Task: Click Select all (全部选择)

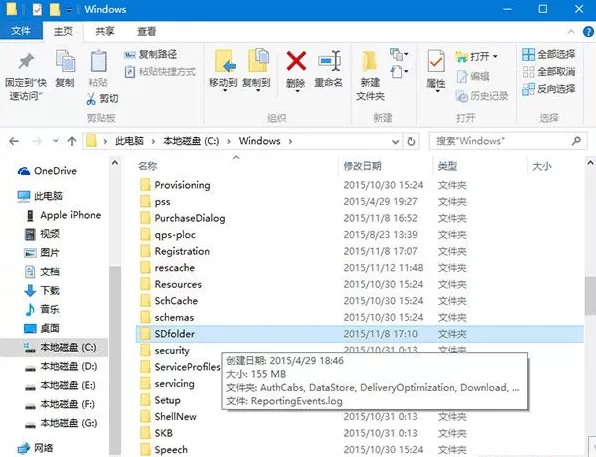Action: click(548, 54)
